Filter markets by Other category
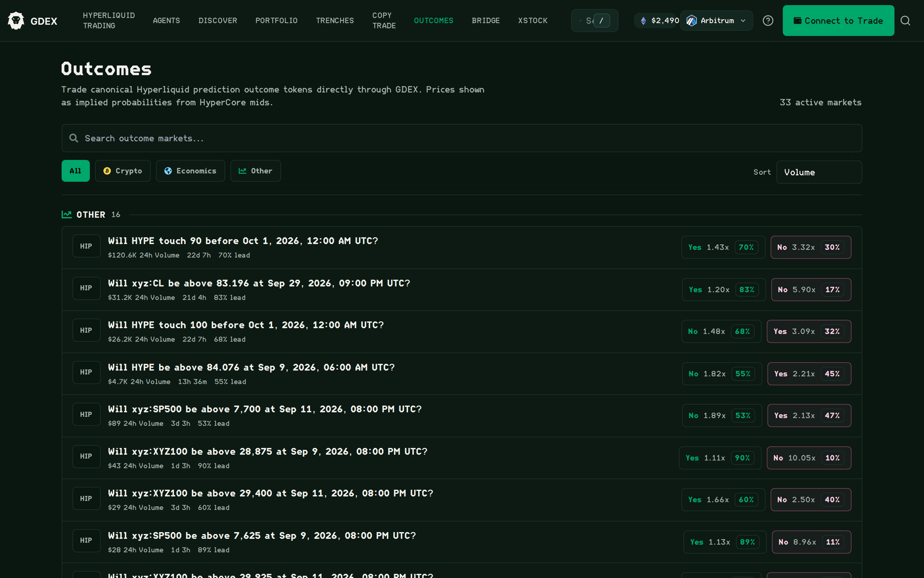 click(255, 171)
